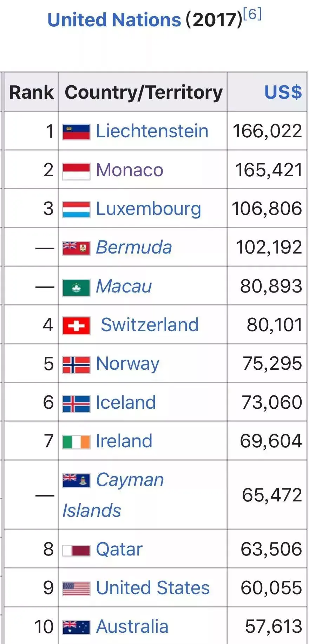
Task: Click the Monaco flag icon
Action: coord(76,171)
